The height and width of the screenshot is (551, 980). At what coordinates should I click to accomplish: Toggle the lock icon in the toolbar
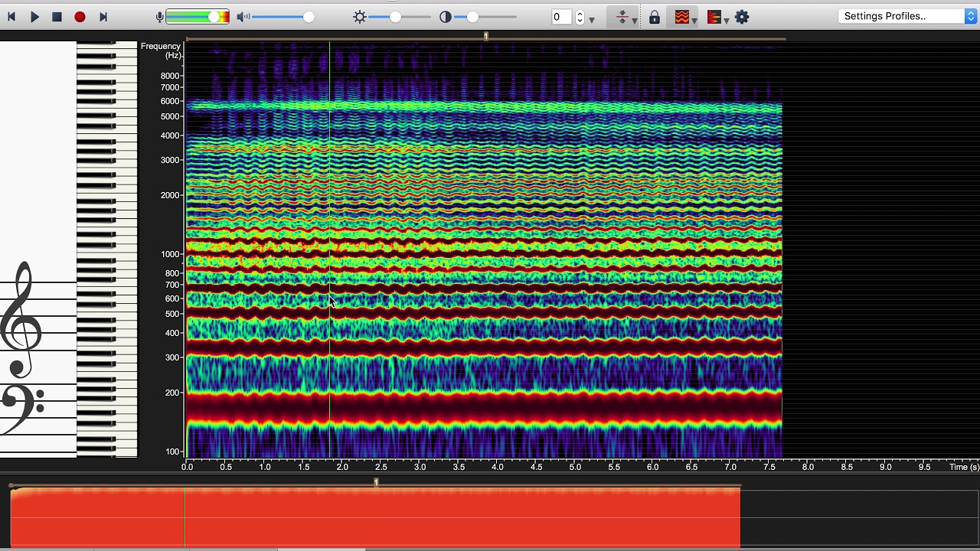coord(655,17)
